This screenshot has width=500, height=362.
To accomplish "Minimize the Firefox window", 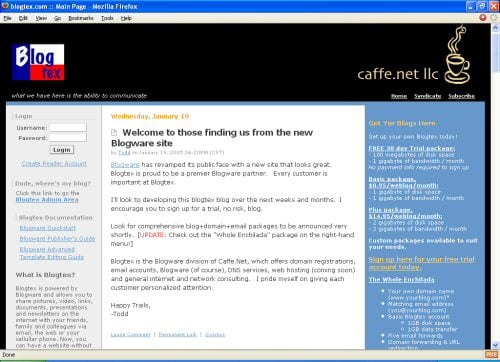I will point(470,6).
